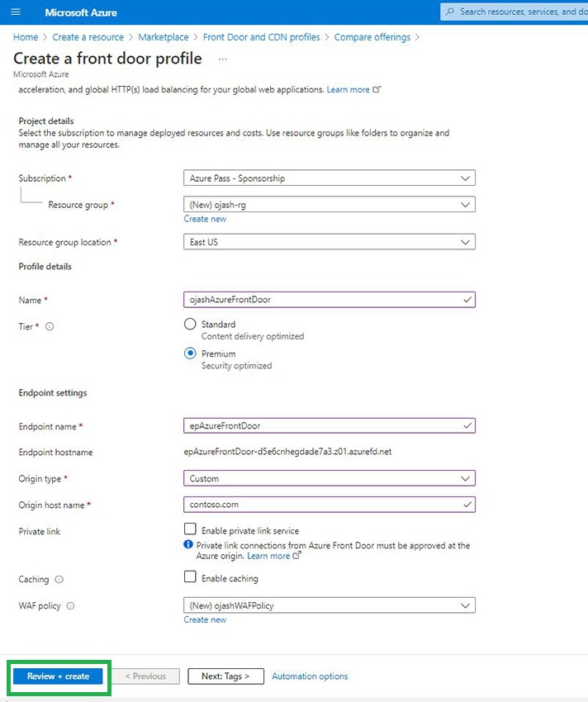Enable private link service checkbox
Viewport: 588px width, 702px height.
point(191,529)
